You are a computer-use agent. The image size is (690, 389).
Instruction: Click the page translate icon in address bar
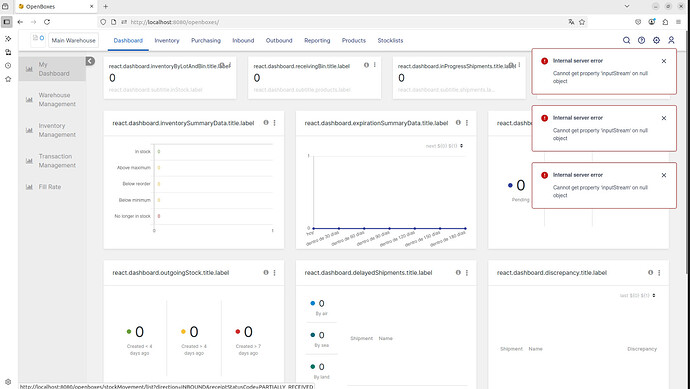tap(571, 22)
